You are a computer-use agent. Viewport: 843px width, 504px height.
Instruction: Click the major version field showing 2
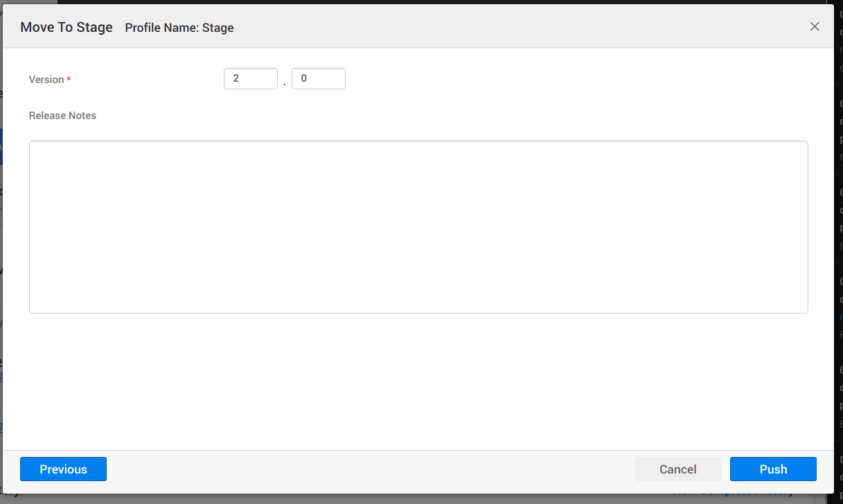point(250,79)
